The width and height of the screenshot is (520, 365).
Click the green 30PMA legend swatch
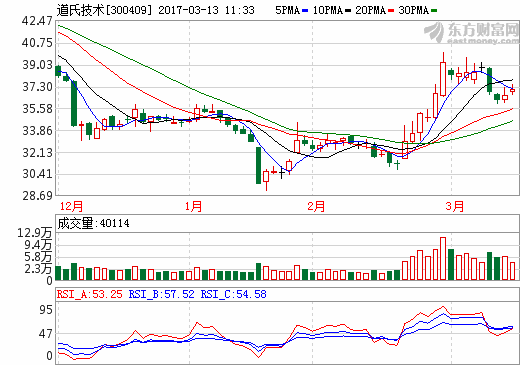434,11
